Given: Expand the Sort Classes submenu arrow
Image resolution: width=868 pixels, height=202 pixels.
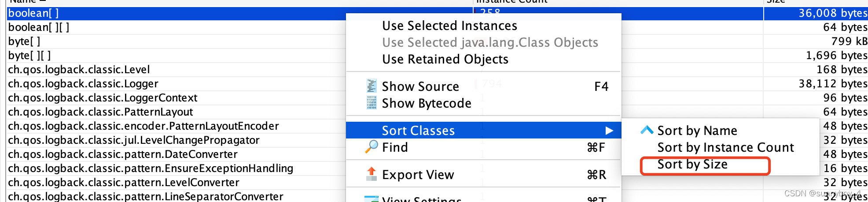Looking at the screenshot, I should (x=609, y=131).
